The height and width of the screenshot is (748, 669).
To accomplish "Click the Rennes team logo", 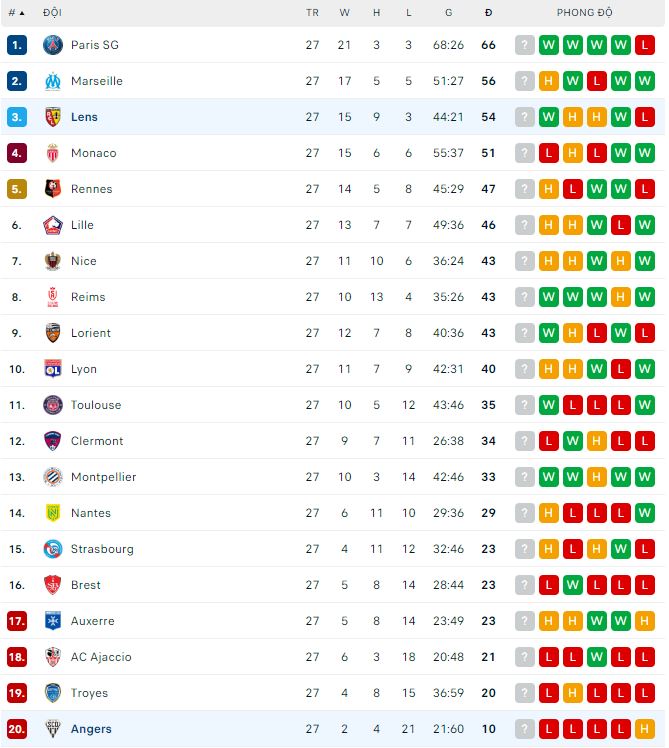I will pyautogui.click(x=53, y=189).
